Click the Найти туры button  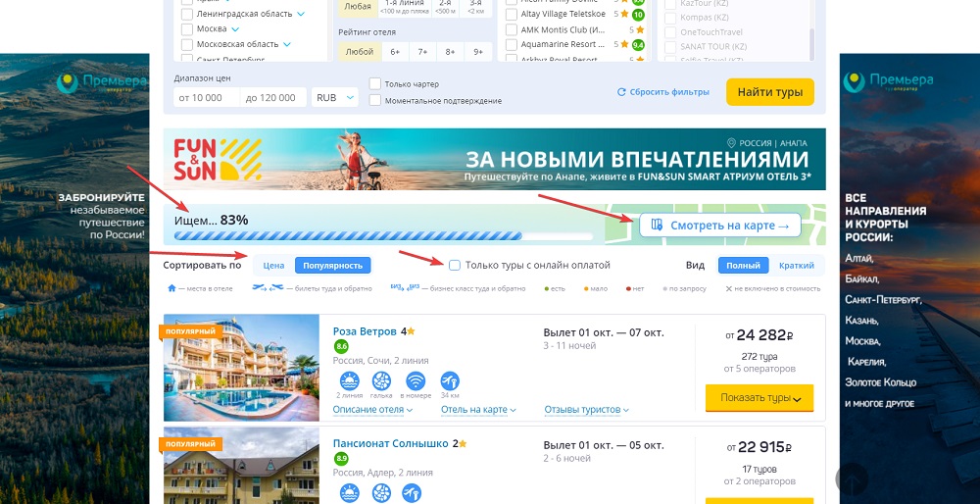[x=770, y=92]
